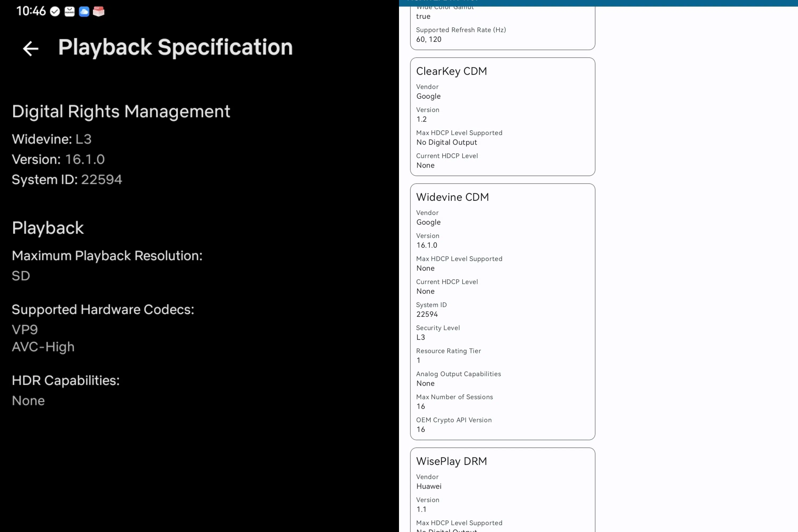The image size is (798, 532).
Task: Tap the back arrow beside Playback Specification
Action: 31,48
